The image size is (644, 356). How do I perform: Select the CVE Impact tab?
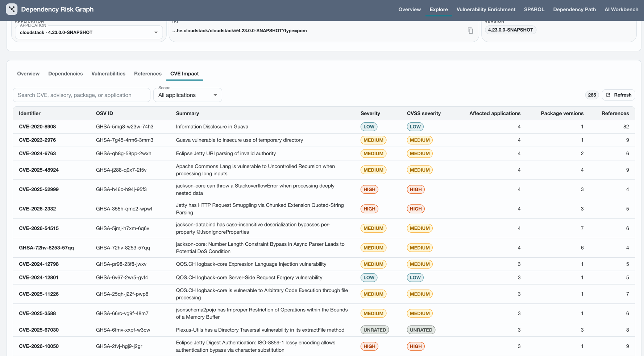184,74
